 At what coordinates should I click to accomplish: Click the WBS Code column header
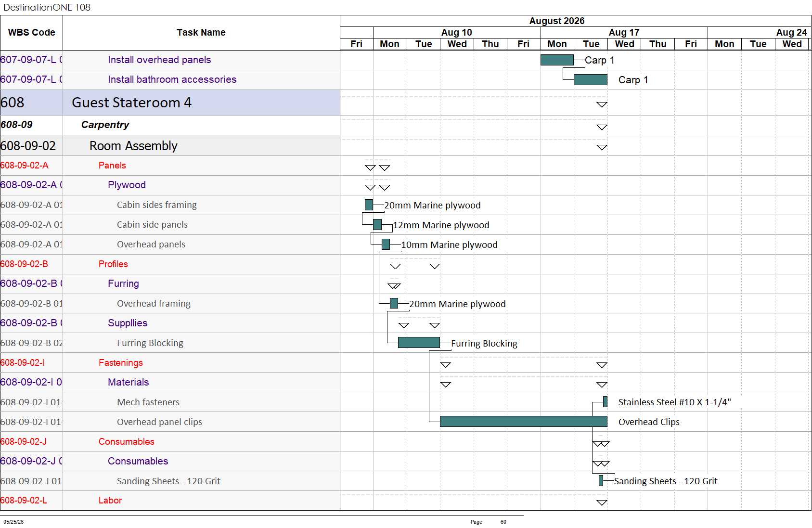[31, 33]
